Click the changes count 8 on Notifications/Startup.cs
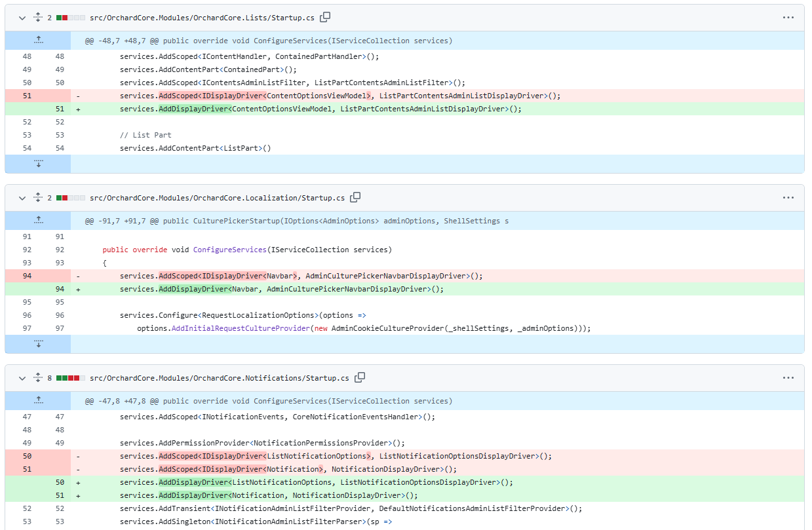 [49, 378]
